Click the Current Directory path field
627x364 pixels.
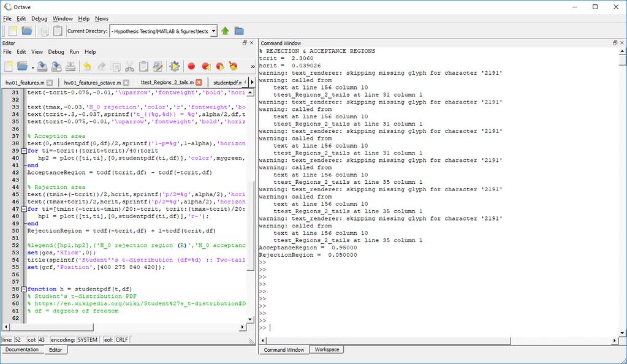point(160,31)
